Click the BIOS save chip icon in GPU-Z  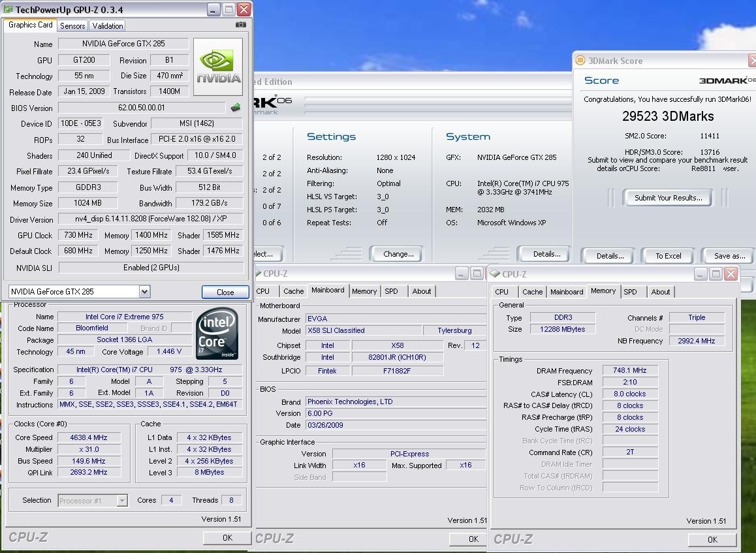pos(235,108)
